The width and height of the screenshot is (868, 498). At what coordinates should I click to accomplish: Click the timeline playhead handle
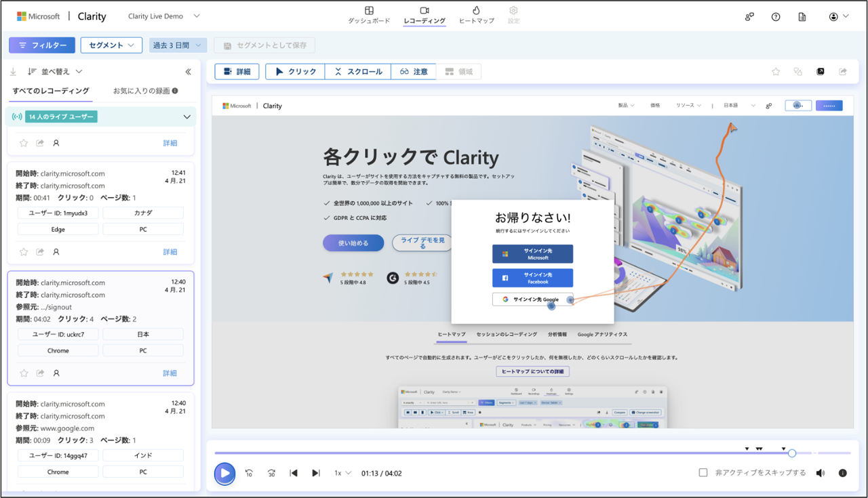point(792,453)
